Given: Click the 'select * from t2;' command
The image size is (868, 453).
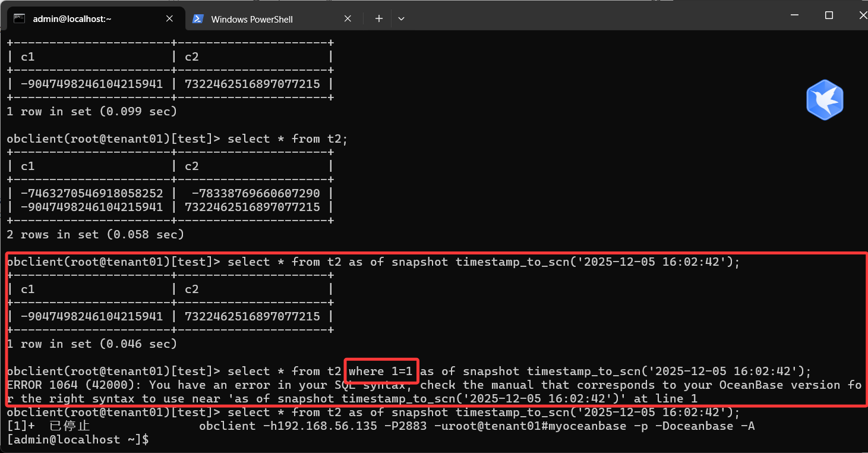Looking at the screenshot, I should click(288, 139).
